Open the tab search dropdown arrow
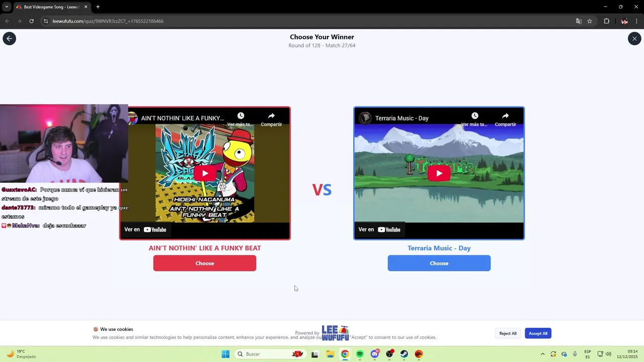The width and height of the screenshot is (644, 362). pyautogui.click(x=7, y=7)
